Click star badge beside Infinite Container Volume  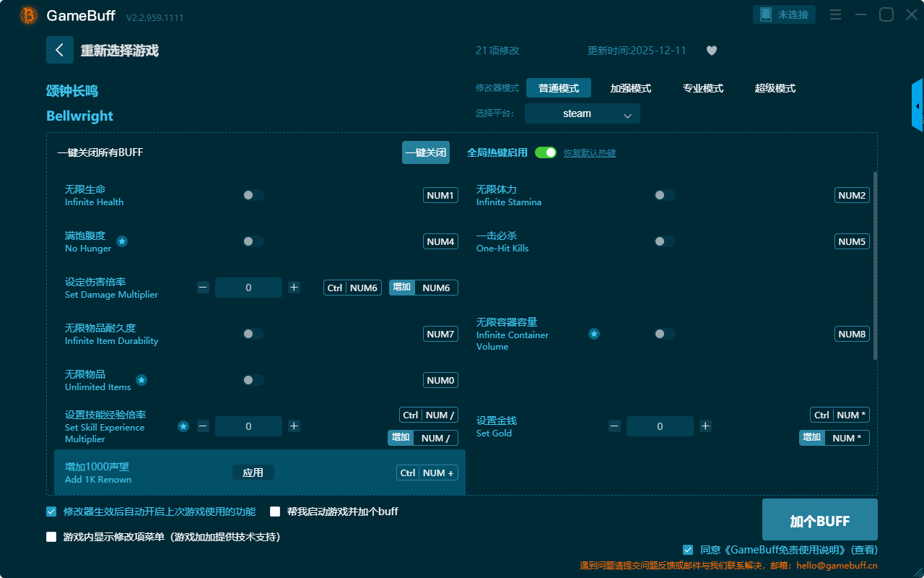pos(593,334)
